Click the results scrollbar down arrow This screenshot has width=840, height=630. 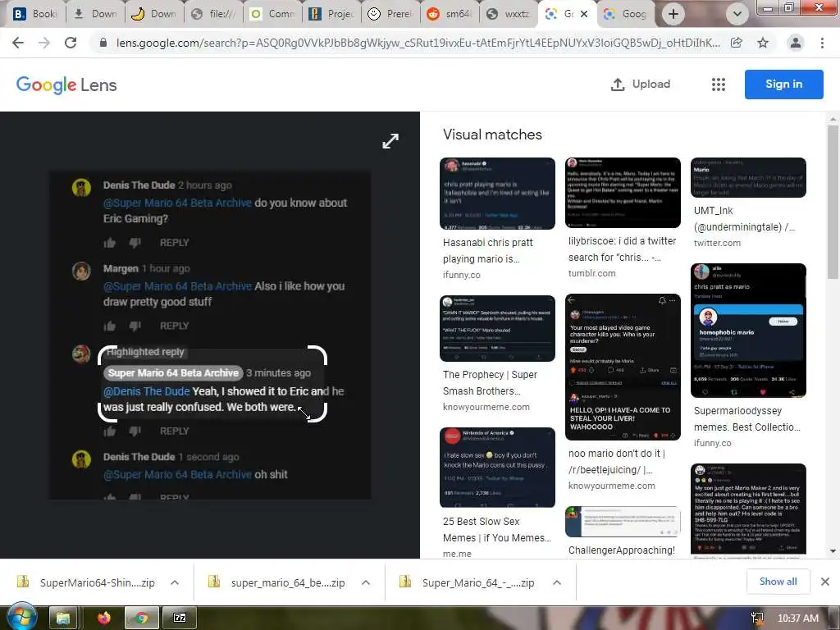(833, 550)
